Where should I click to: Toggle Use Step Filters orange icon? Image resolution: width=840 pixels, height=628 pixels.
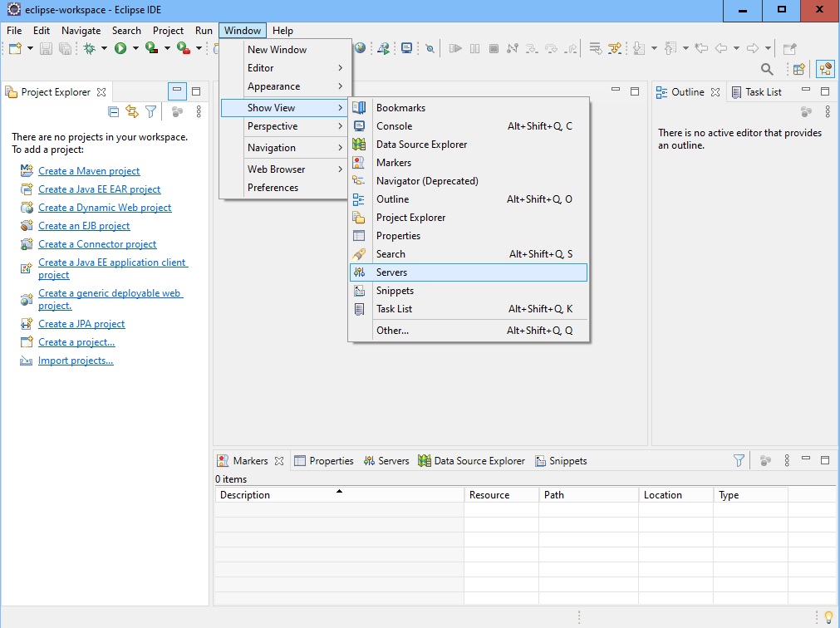(x=615, y=49)
